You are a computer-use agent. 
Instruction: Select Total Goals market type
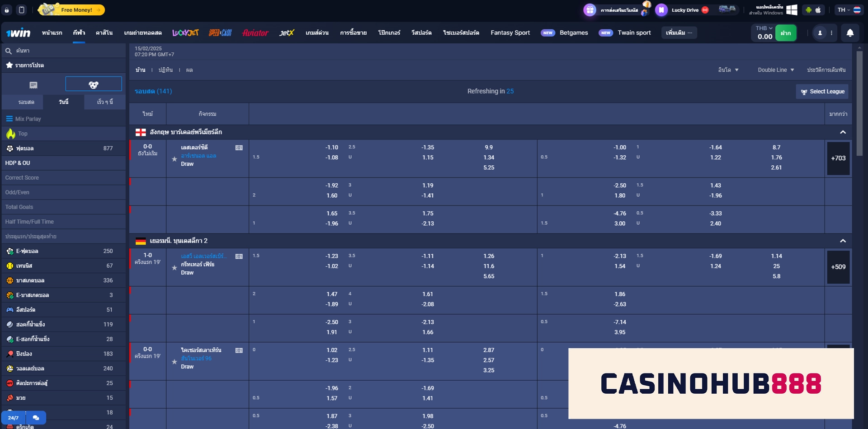[64, 207]
